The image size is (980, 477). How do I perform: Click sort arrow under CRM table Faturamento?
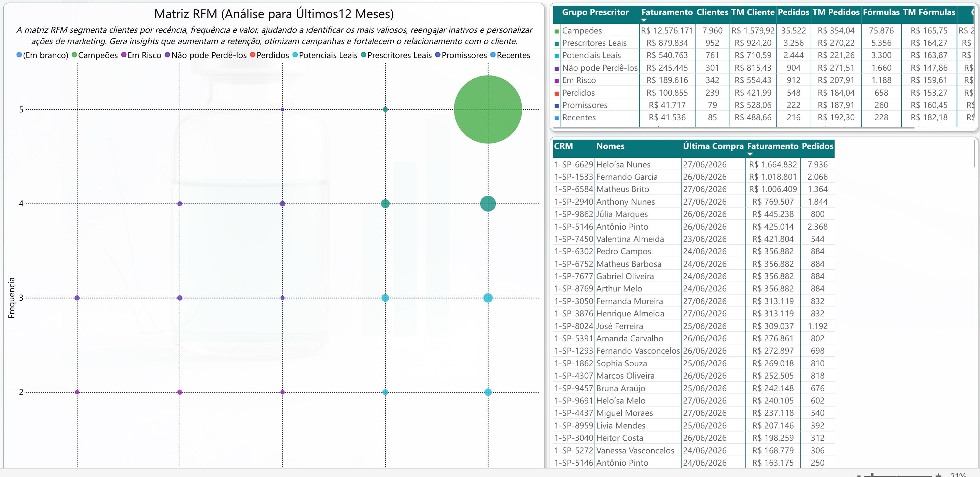[x=750, y=154]
